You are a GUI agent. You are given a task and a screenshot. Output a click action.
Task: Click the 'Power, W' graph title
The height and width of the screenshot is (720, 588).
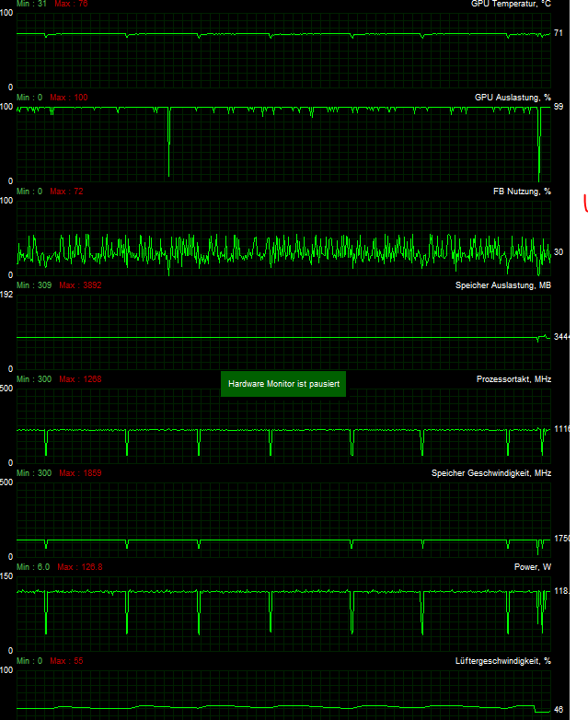click(533, 567)
